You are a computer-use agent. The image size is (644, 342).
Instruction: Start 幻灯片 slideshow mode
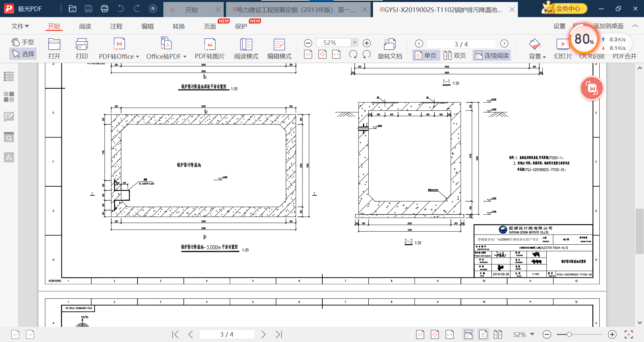[x=562, y=49]
